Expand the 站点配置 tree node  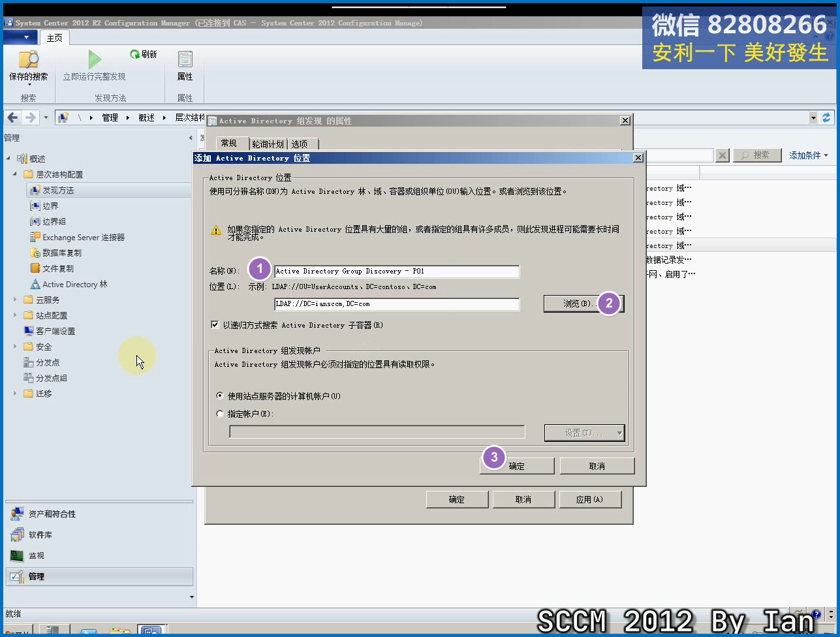click(15, 315)
